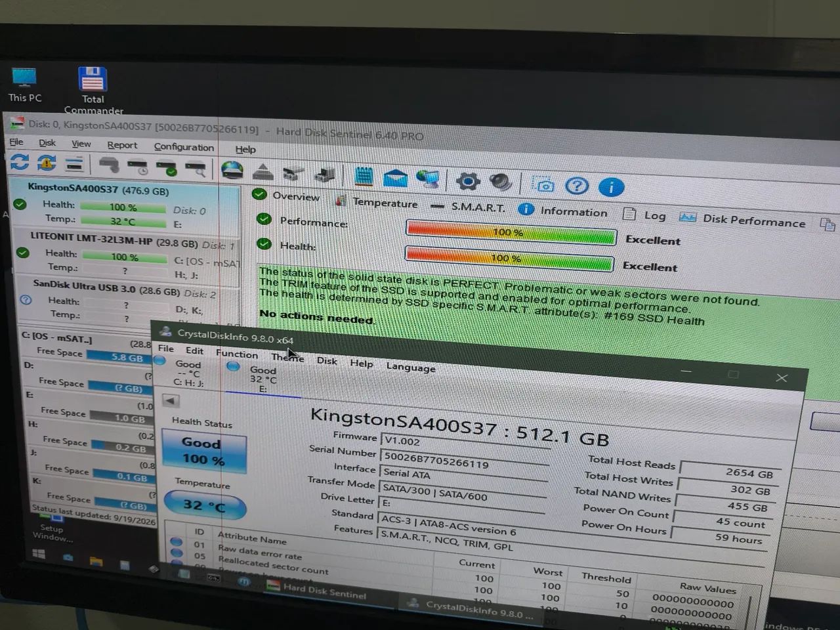The image size is (840, 630).
Task: Open the Report menu in Hard Disk Sentinel
Action: coord(122,145)
